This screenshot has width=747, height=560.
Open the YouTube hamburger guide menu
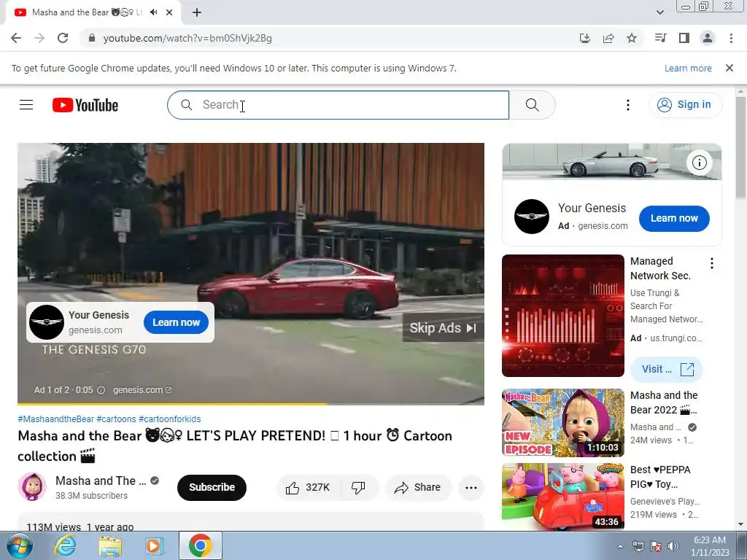[26, 105]
